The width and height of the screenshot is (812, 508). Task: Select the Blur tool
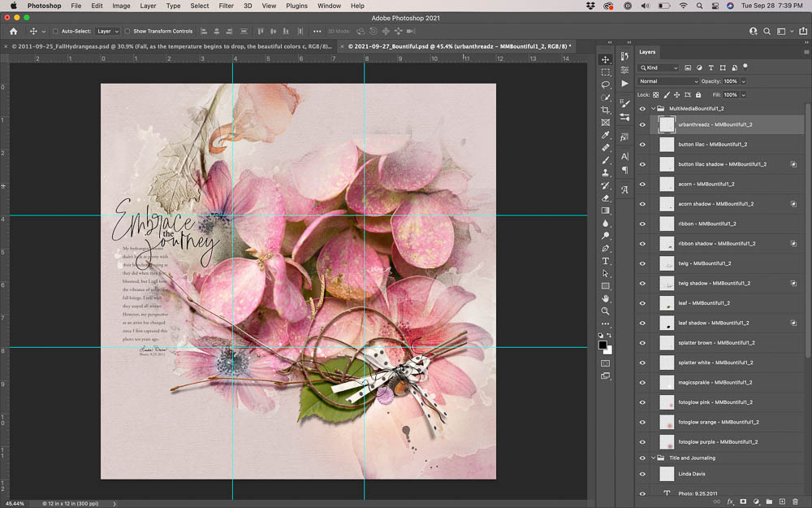(x=605, y=224)
